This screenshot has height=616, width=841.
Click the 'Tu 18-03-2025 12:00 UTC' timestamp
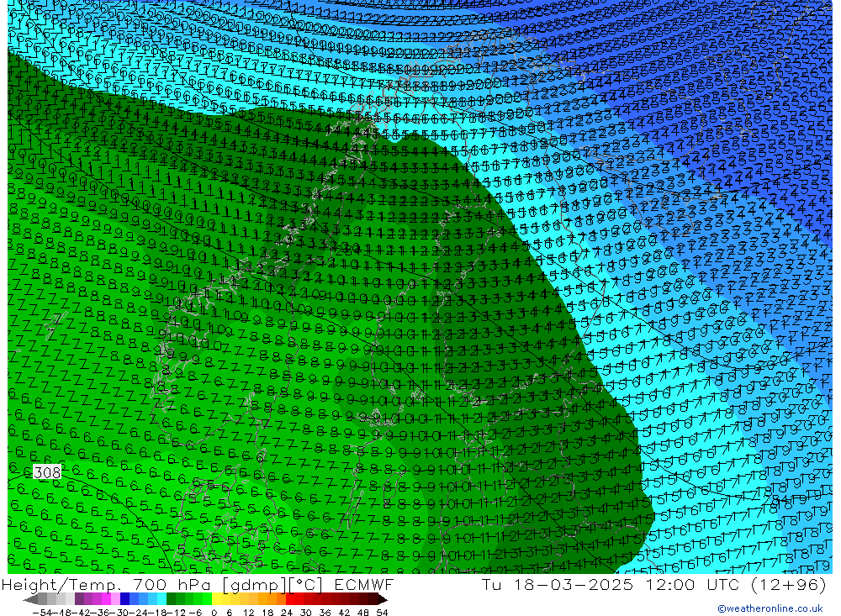[x=611, y=584]
